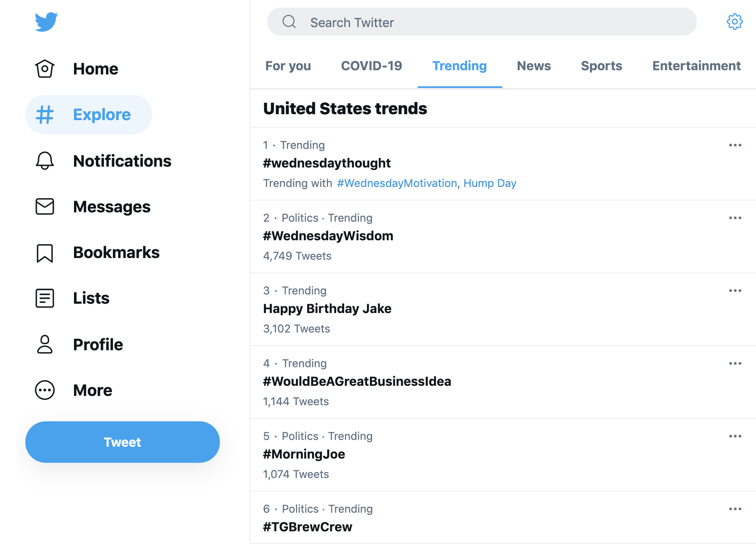Screen dimensions: 756x544
Task: Open the #WednesdayMotivation link
Action: 396,183
